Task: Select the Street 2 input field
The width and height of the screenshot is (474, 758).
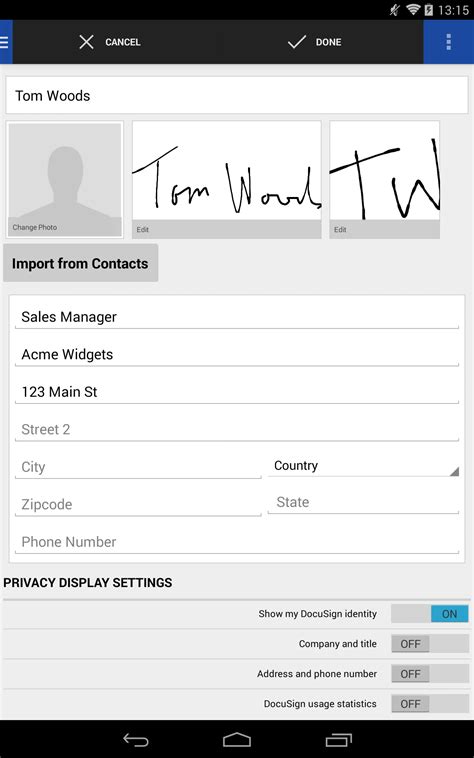Action: (237, 429)
